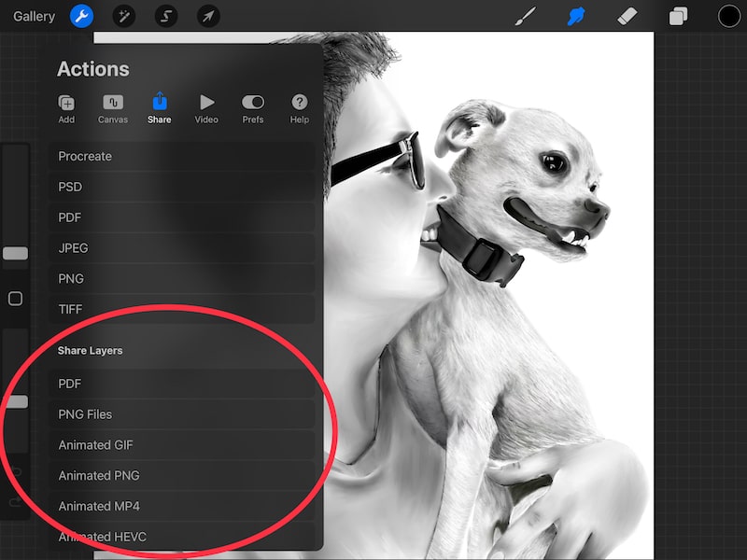Select the Adjustments magic wand icon
Image resolution: width=747 pixels, height=560 pixels.
tap(123, 15)
